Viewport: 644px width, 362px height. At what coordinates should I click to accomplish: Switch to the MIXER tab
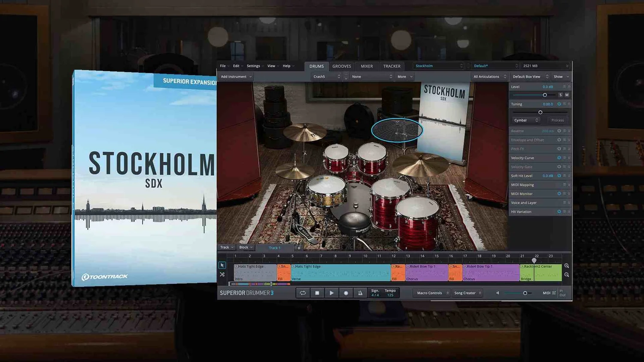point(367,66)
